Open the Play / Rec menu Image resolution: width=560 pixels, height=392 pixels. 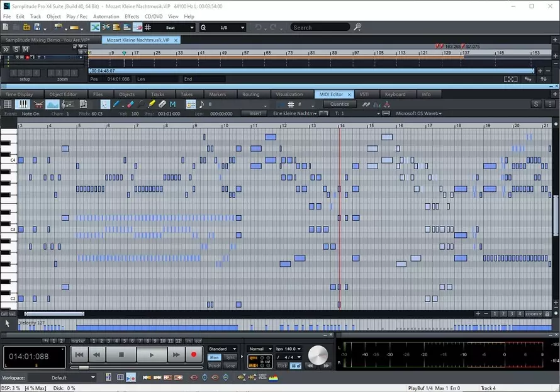click(x=77, y=16)
